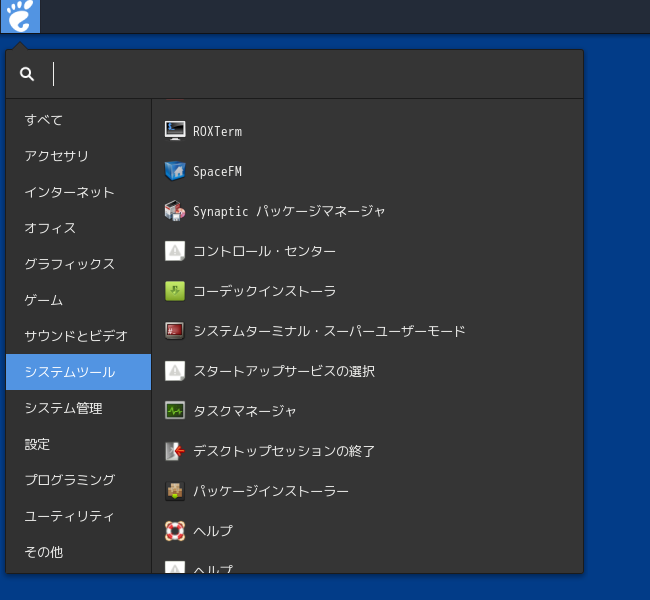Click the タスクマネージャ monitor icon
The height and width of the screenshot is (600, 650).
(175, 411)
